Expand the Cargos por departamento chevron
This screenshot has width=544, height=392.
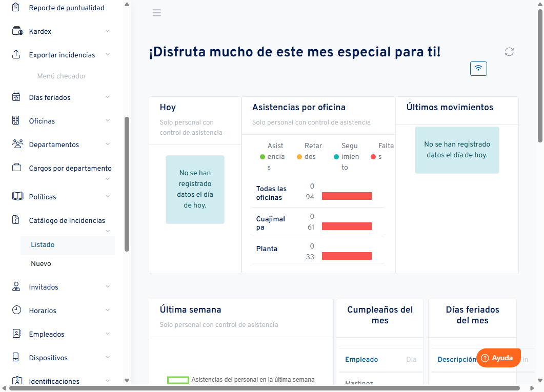click(x=108, y=179)
